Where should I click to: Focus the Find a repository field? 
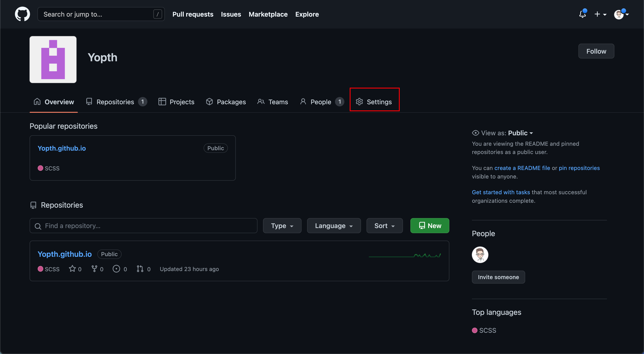point(143,226)
